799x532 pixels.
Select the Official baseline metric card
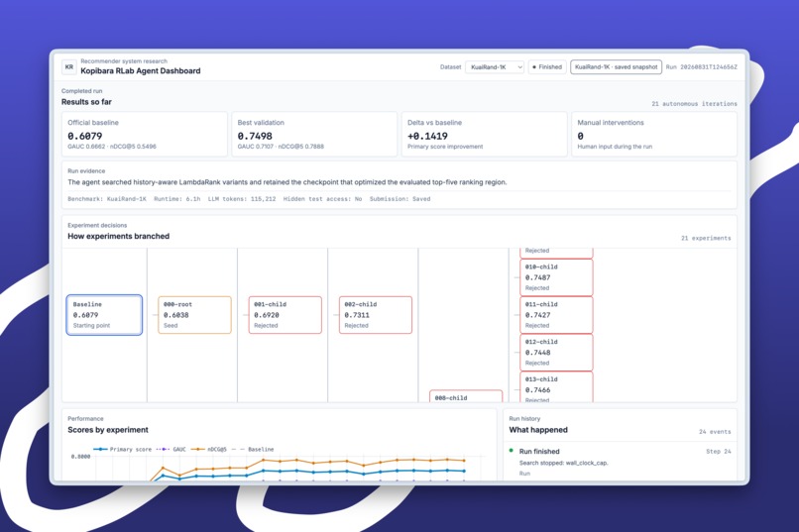click(x=145, y=135)
